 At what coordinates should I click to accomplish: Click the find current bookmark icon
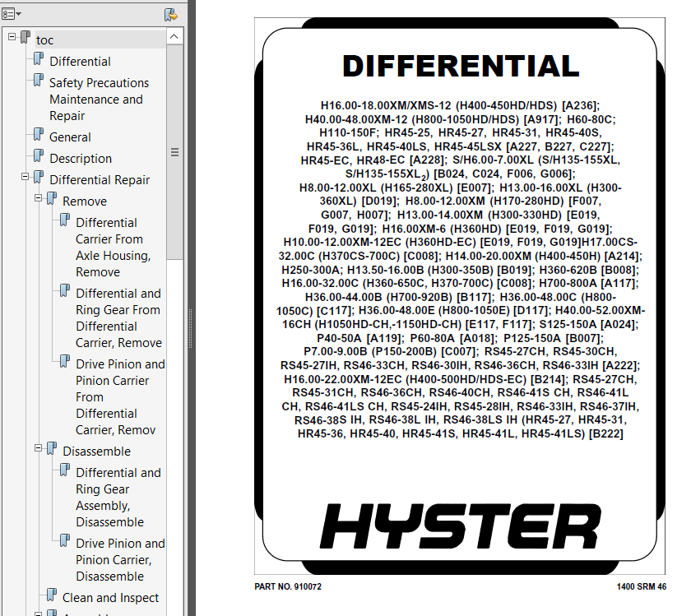[171, 15]
